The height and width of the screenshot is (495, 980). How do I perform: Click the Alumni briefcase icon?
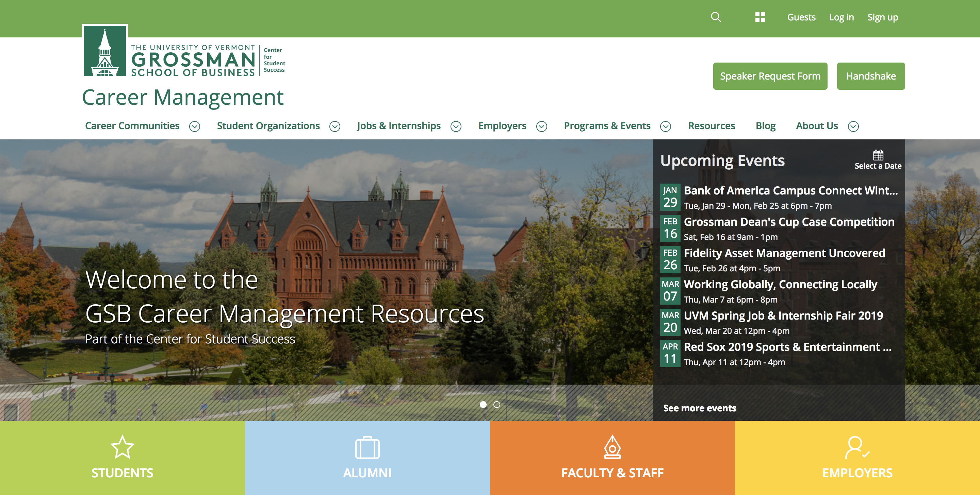pos(367,448)
